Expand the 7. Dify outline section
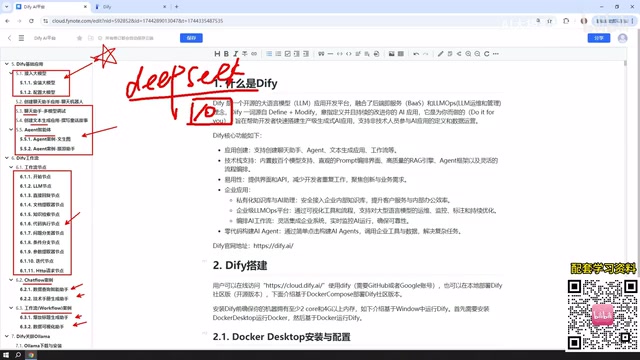Image resolution: width=640 pixels, height=360 pixels. [x=7, y=336]
